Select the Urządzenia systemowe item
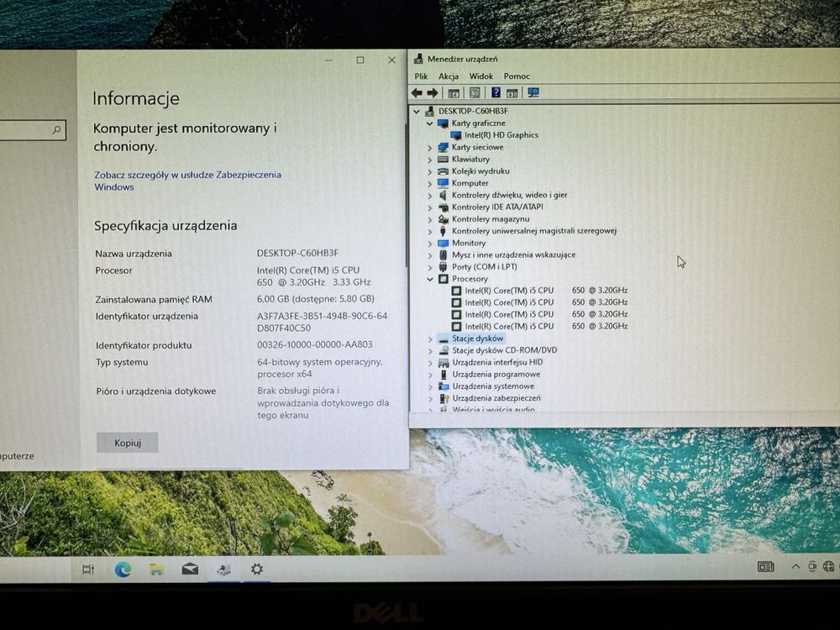Viewport: 840px width, 630px height. (493, 386)
